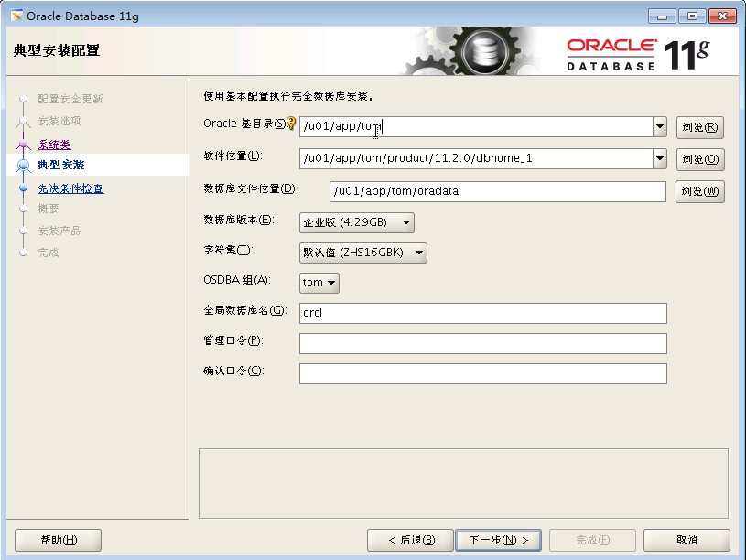
Task: Click into the 数据库文件位置 field
Action: tap(498, 191)
